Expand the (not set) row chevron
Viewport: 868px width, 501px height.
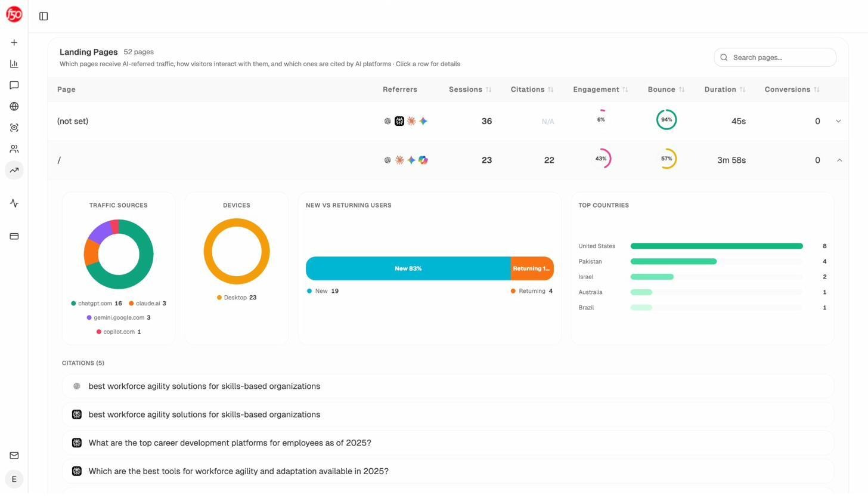pos(839,120)
